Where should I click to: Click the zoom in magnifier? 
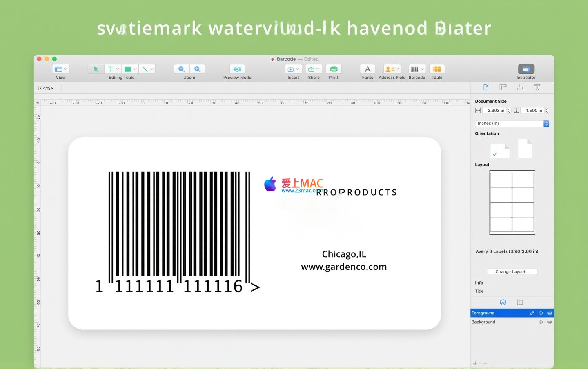(197, 69)
